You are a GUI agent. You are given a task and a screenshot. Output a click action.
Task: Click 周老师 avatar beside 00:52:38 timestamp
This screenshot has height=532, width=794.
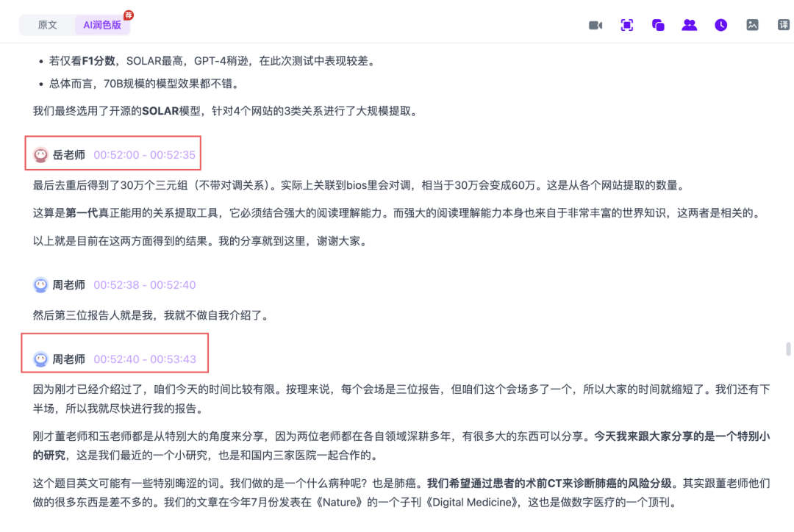40,285
